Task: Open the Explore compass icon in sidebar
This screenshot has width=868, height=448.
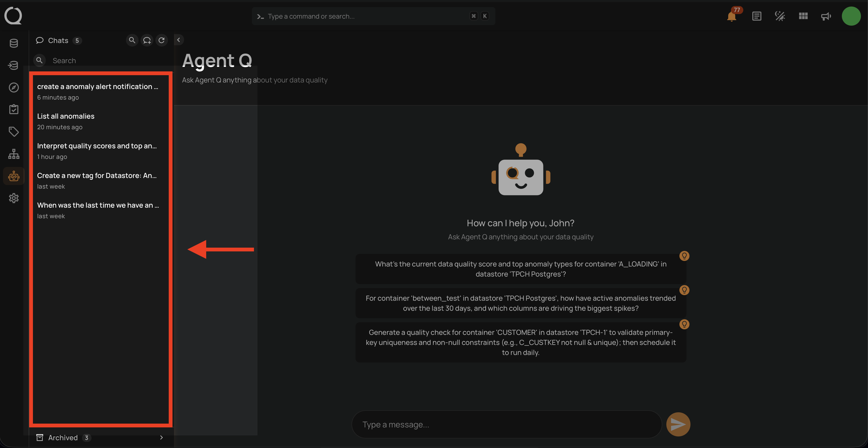Action: click(14, 87)
